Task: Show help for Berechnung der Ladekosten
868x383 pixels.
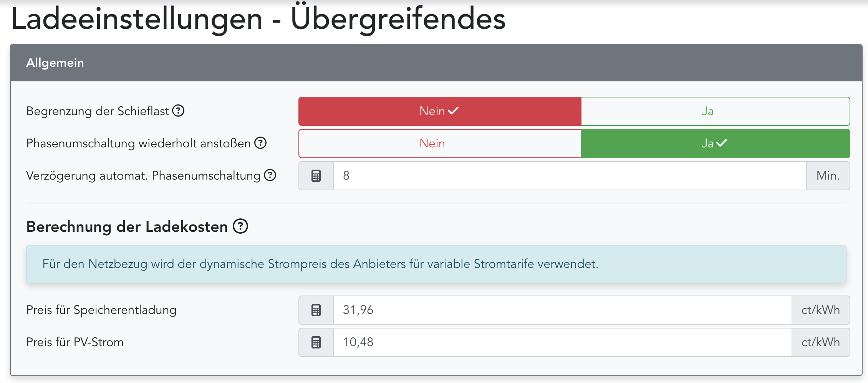Action: pyautogui.click(x=241, y=226)
